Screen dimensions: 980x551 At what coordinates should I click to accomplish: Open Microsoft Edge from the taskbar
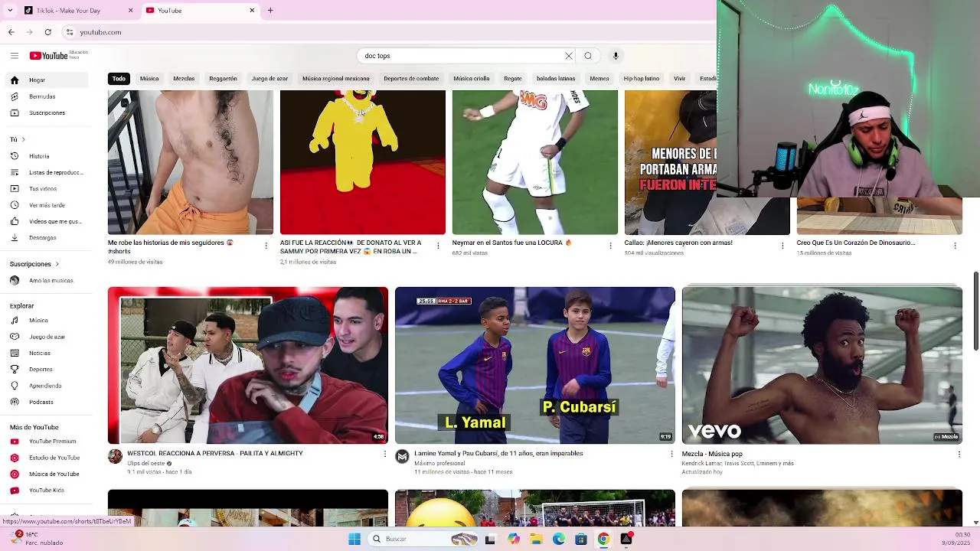(559, 539)
